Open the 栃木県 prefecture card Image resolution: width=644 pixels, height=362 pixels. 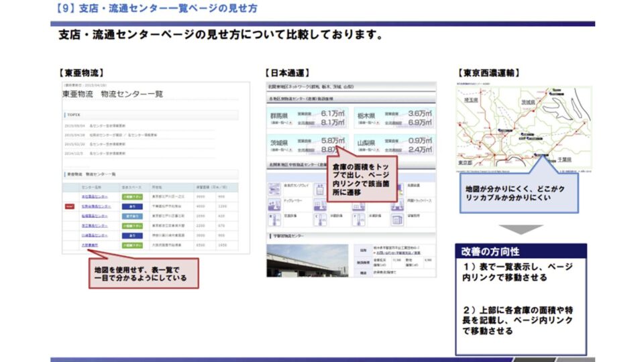394,118
